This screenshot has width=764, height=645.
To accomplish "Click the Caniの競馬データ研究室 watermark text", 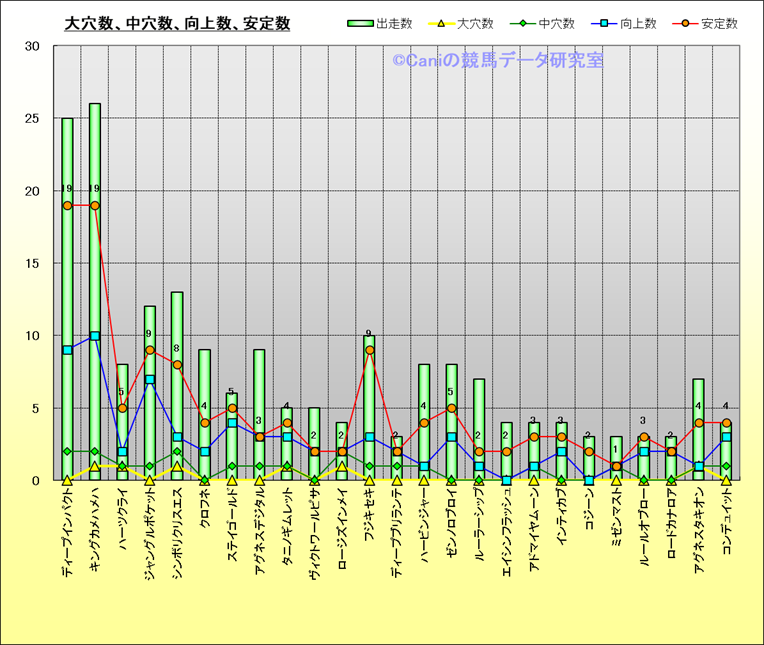I will point(497,61).
